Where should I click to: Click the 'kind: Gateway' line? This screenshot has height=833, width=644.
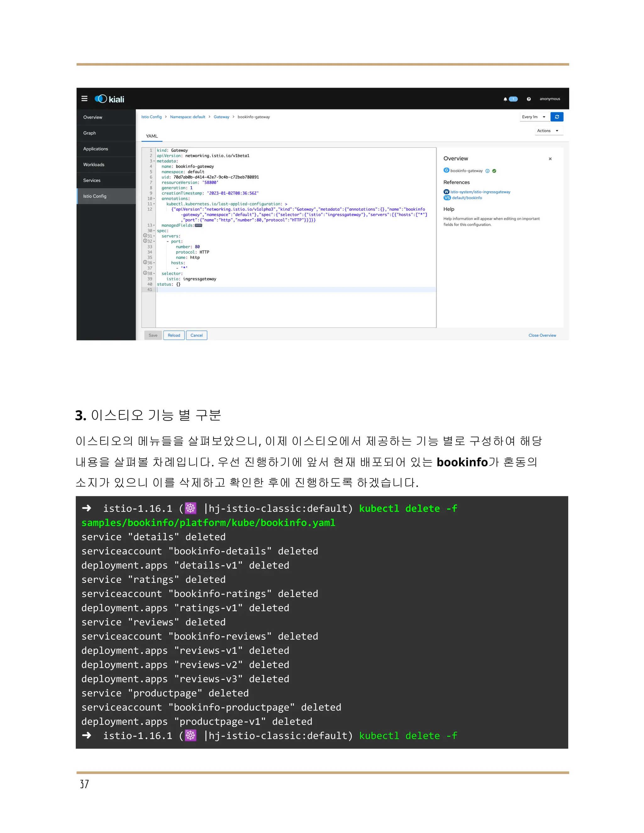(x=172, y=151)
